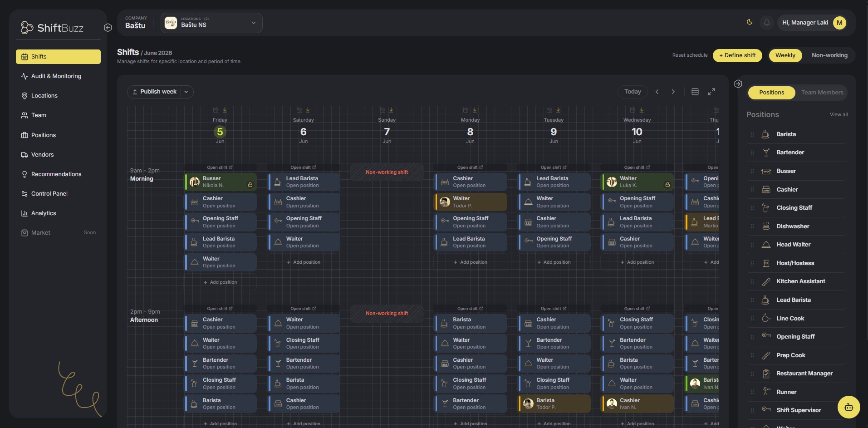The image size is (868, 428).
Task: Select Barista position icon in list
Action: [765, 134]
